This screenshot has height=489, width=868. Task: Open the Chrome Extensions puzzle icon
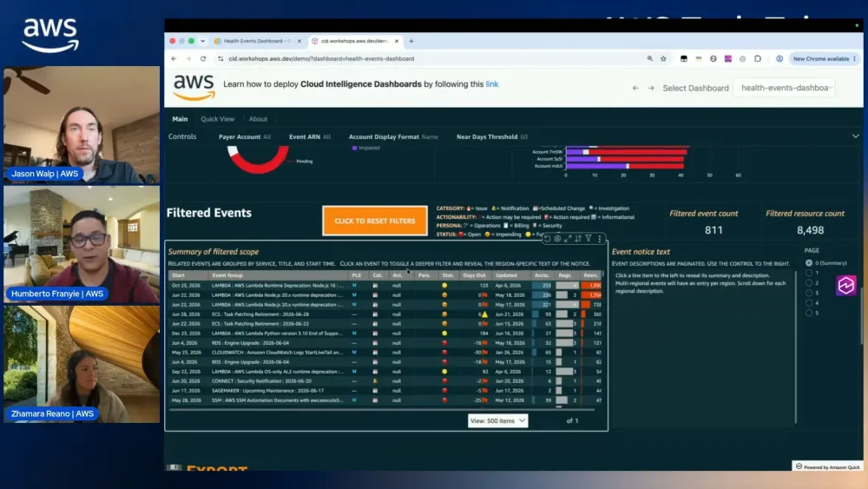(757, 59)
